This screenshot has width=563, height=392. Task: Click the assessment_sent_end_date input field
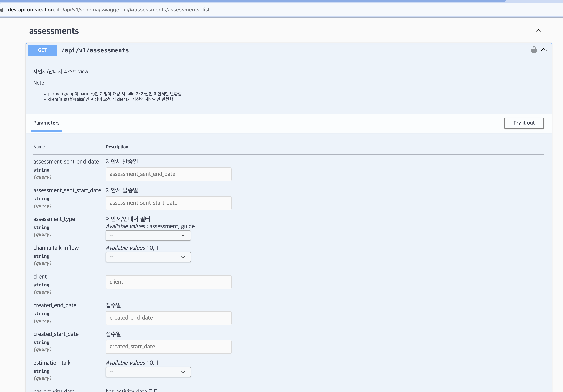pyautogui.click(x=168, y=174)
